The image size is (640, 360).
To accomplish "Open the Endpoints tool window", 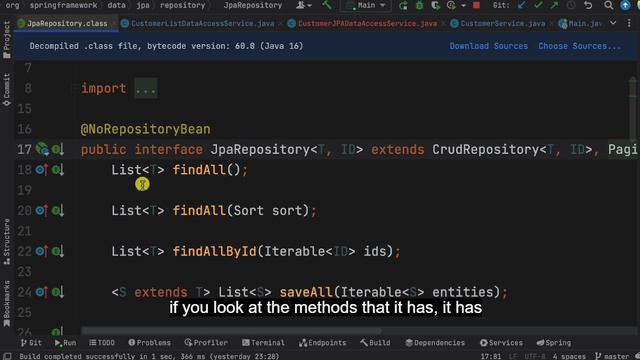I will point(322,343).
